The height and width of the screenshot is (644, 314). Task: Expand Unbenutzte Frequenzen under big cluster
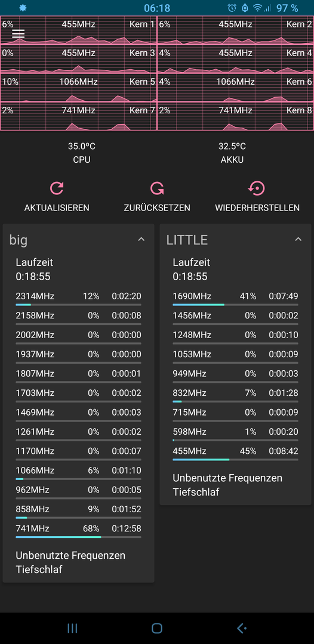click(x=70, y=555)
